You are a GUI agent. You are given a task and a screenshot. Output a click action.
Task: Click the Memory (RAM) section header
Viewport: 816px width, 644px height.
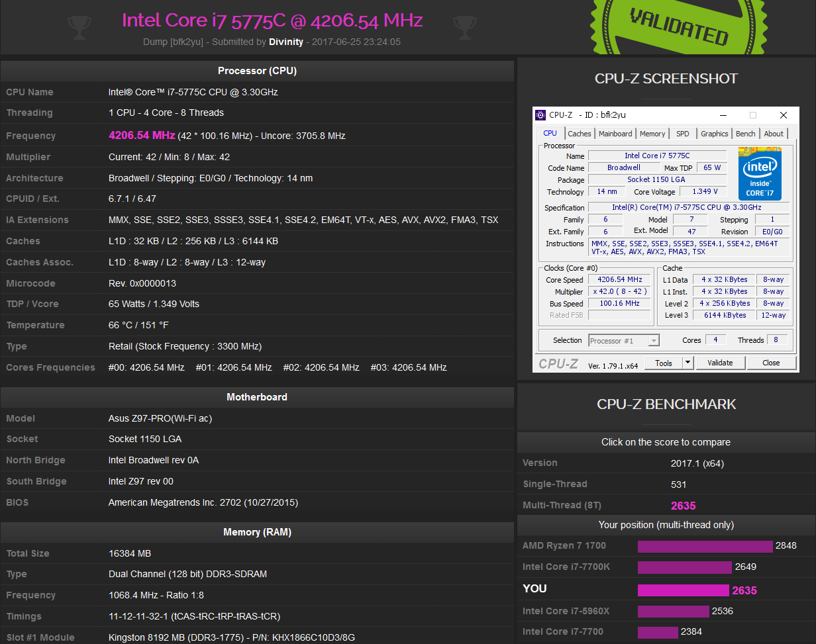[257, 532]
